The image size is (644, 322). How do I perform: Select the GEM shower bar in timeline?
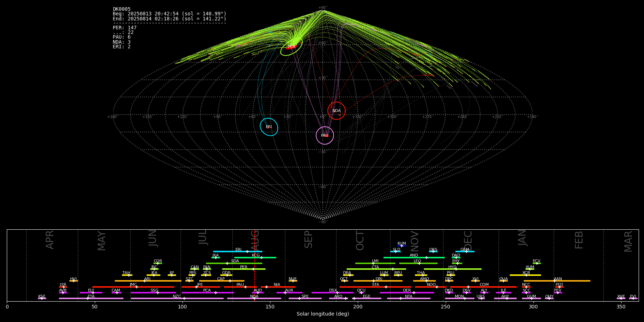(x=465, y=252)
